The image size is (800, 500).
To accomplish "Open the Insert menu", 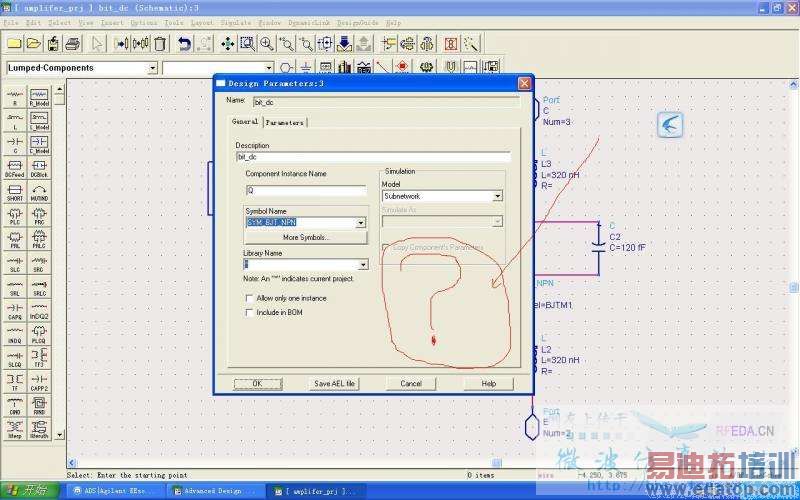I will click(112, 23).
